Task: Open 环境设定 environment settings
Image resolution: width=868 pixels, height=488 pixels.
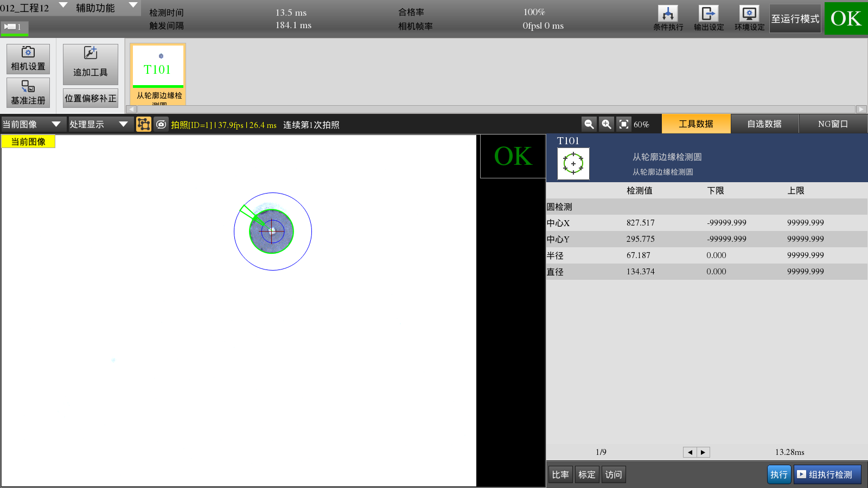Action: pos(749,18)
